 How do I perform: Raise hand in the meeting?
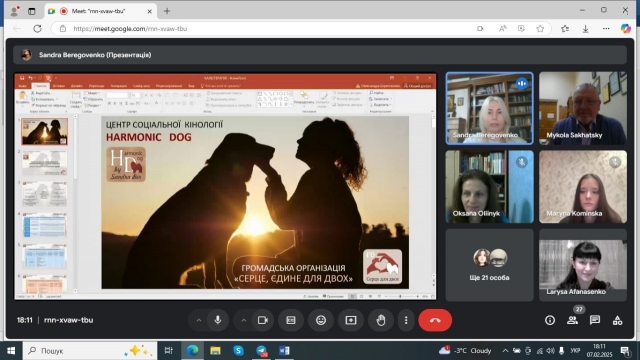(381, 320)
